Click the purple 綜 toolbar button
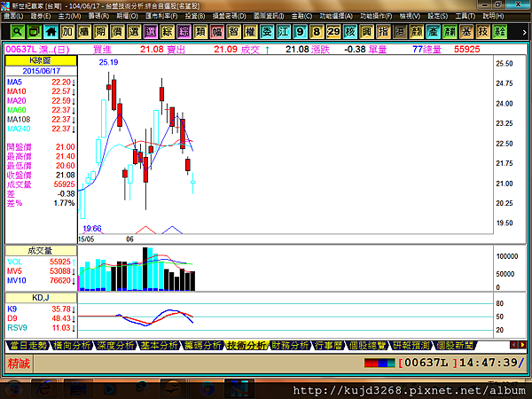 (x=184, y=32)
